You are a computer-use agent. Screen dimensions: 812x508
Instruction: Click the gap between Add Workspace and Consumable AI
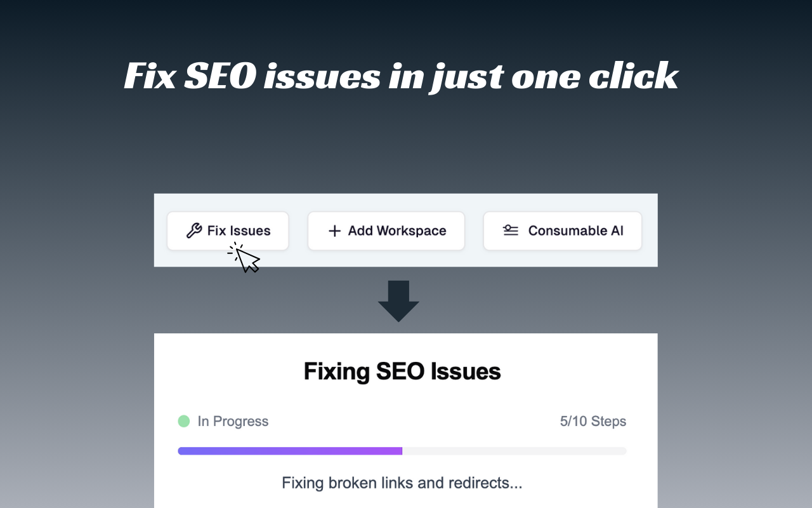tap(474, 231)
